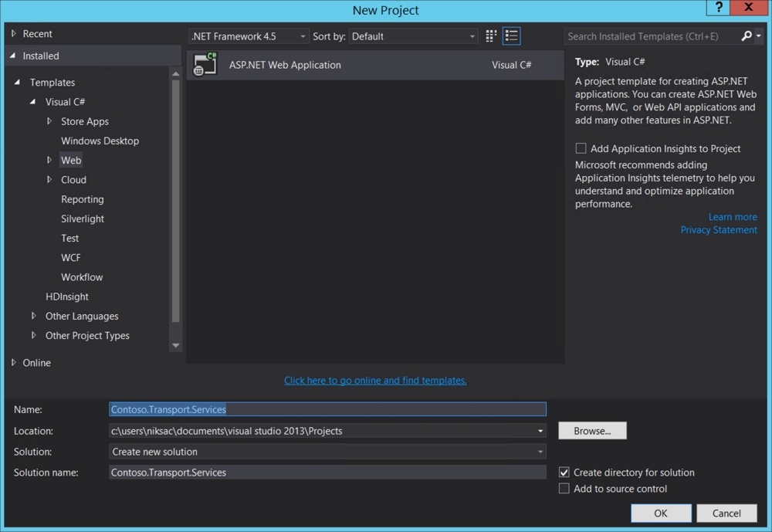Open search options dropdown arrow

tap(759, 36)
